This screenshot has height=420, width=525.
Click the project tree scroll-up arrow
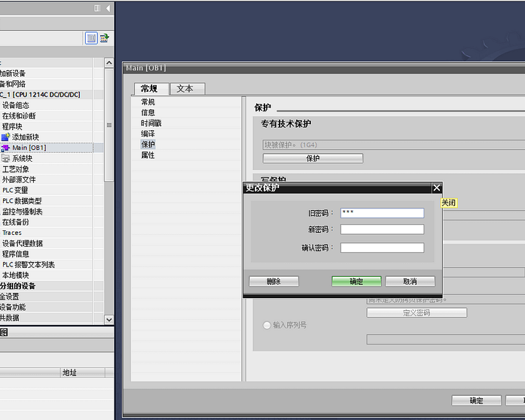[109, 63]
